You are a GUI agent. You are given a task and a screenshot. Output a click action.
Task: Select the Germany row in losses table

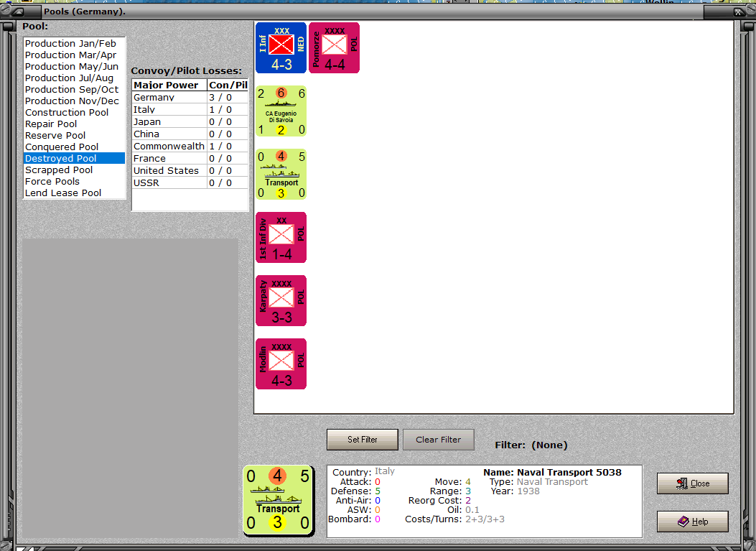[190, 97]
